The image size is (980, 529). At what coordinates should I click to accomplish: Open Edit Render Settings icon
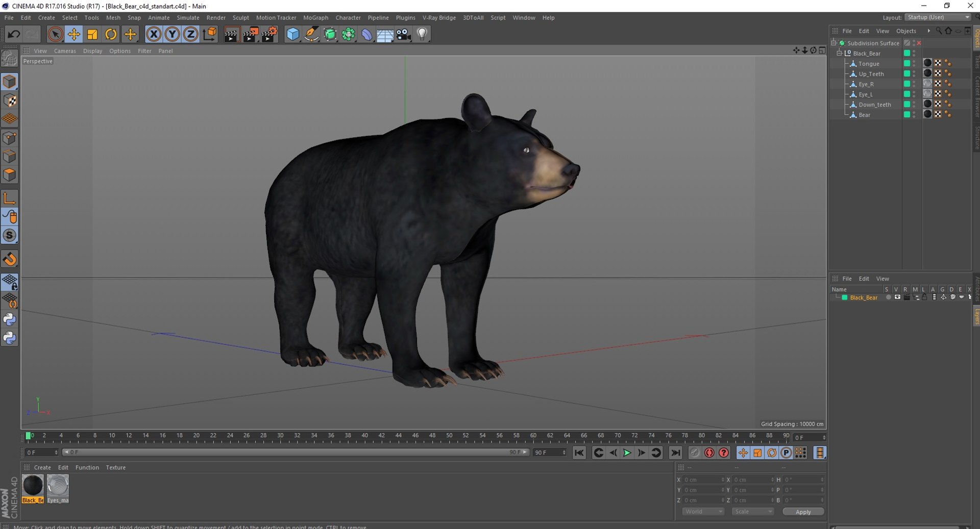click(269, 34)
